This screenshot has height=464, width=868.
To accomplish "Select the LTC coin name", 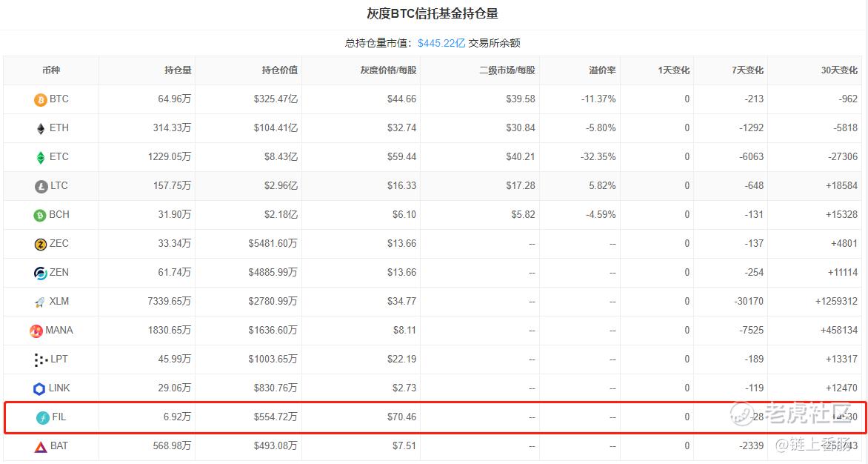I will click(x=59, y=185).
